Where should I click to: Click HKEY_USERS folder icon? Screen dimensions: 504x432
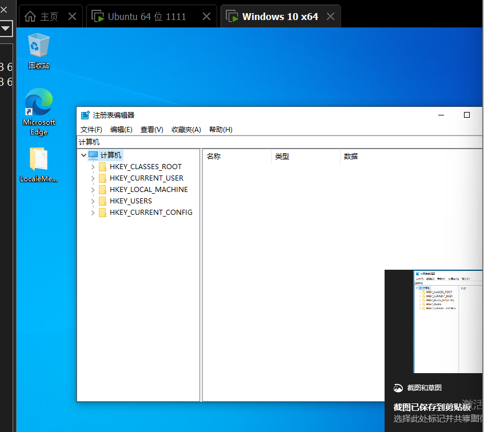(102, 201)
